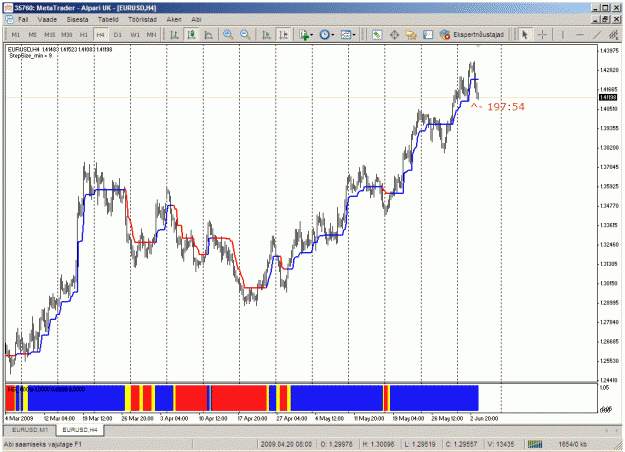Screen dimensions: 625x452
Task: Open the Data Window panel
Action: pos(394,35)
